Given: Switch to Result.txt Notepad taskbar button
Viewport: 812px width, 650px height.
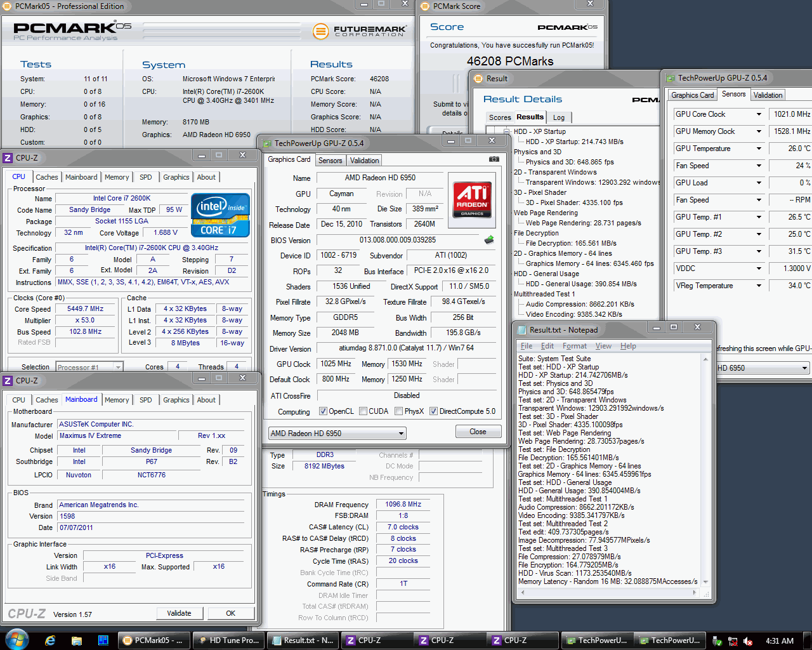Looking at the screenshot, I should click(x=302, y=640).
